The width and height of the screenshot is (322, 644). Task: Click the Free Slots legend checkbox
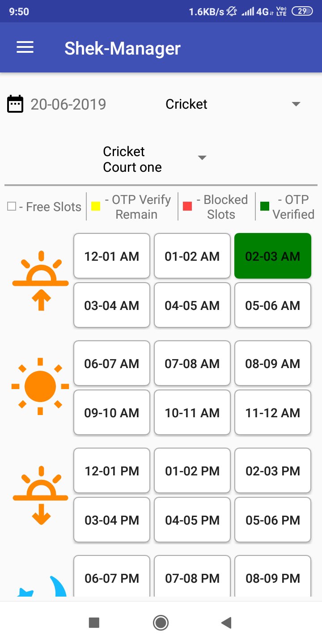pos(12,206)
